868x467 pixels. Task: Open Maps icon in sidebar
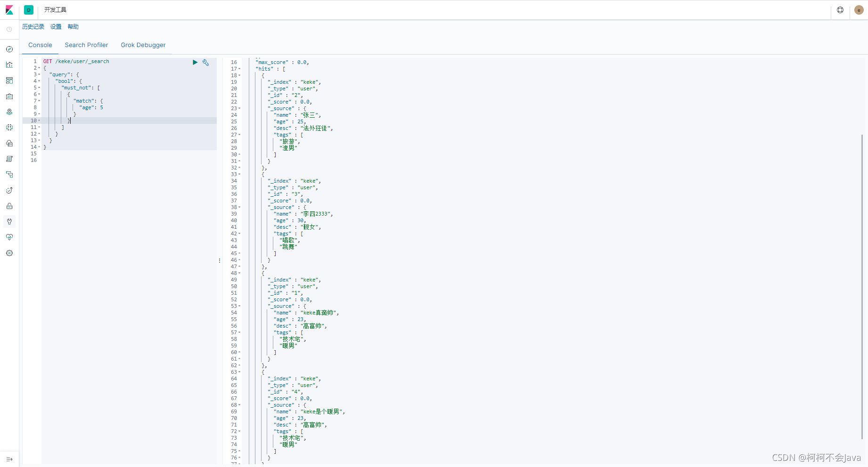[9, 112]
